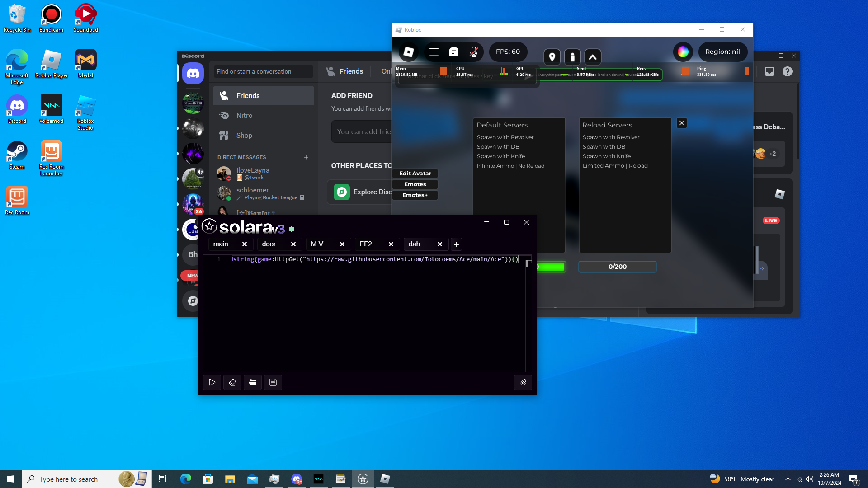This screenshot has height=488, width=868.
Task: Click the Edit Avatar button
Action: pyautogui.click(x=415, y=174)
